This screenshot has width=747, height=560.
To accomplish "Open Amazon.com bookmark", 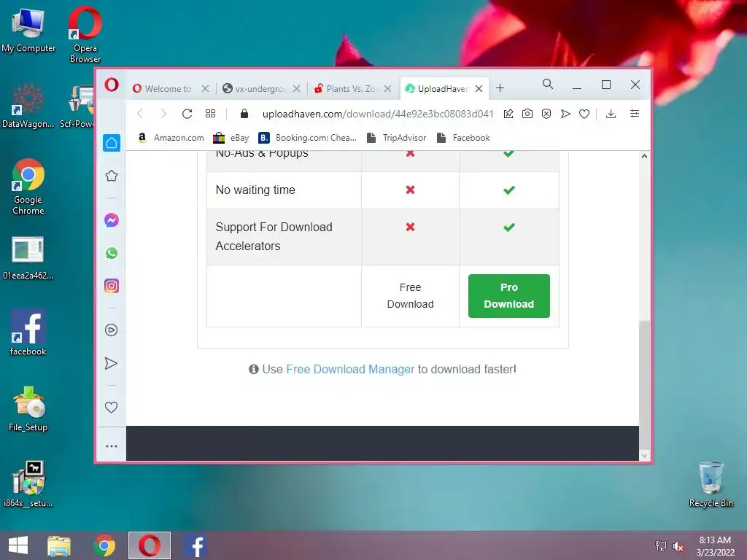I will pyautogui.click(x=171, y=138).
